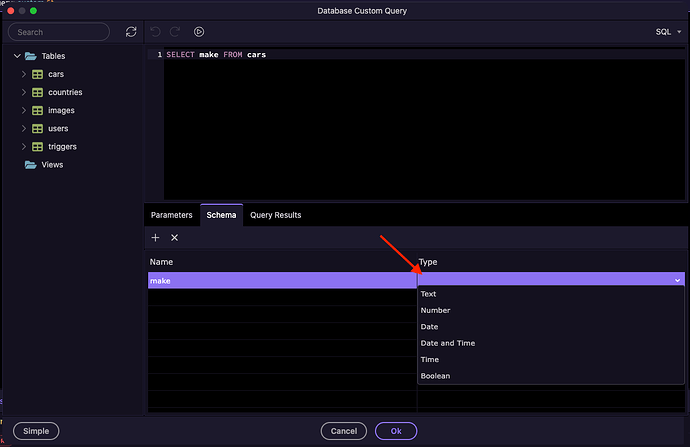Select the make name cell

pos(282,280)
